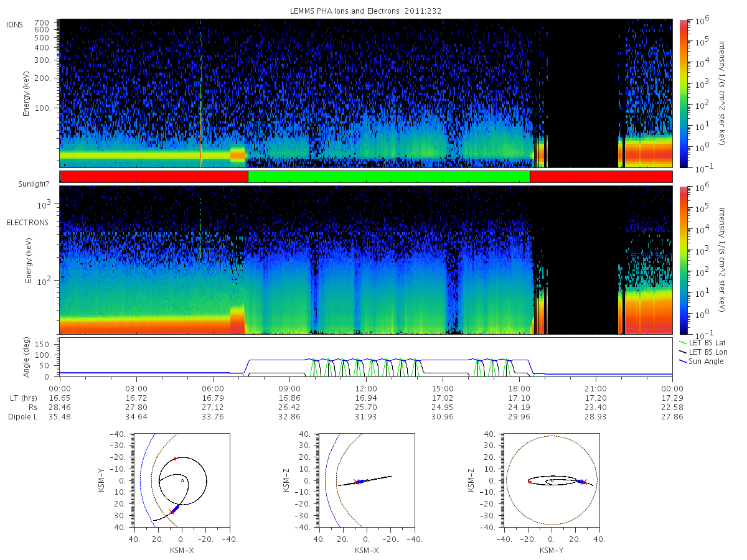747x560 pixels.
Task: Click the intensity units label beside electrons color bar
Action: pos(723,259)
